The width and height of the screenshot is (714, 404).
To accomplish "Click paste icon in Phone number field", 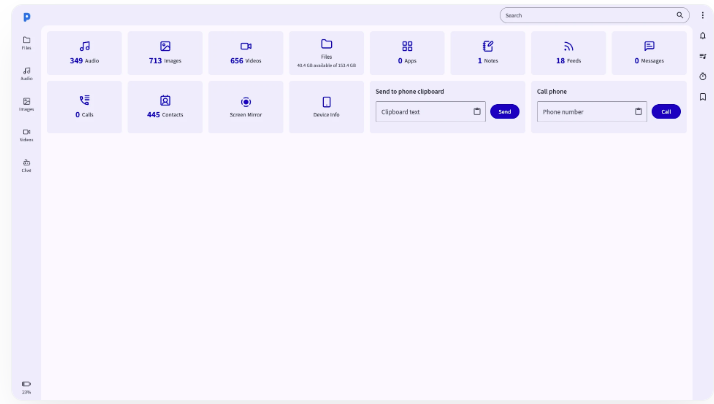I will coord(638,112).
